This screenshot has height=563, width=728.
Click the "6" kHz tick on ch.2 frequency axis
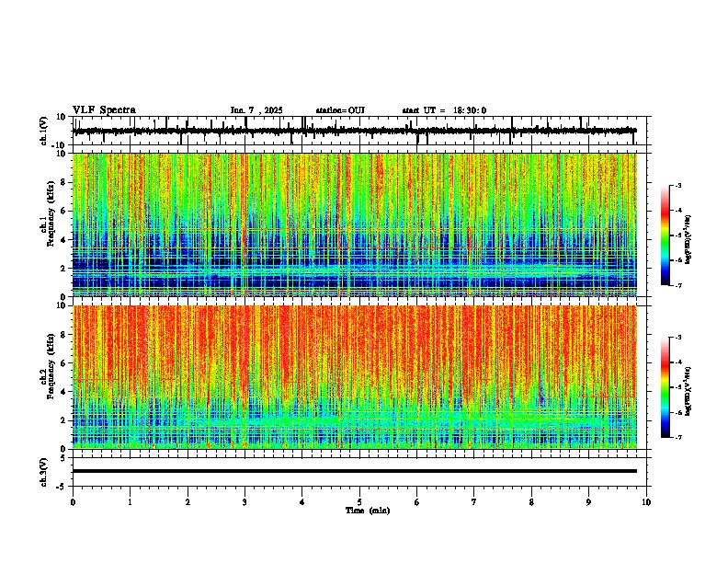[x=63, y=363]
